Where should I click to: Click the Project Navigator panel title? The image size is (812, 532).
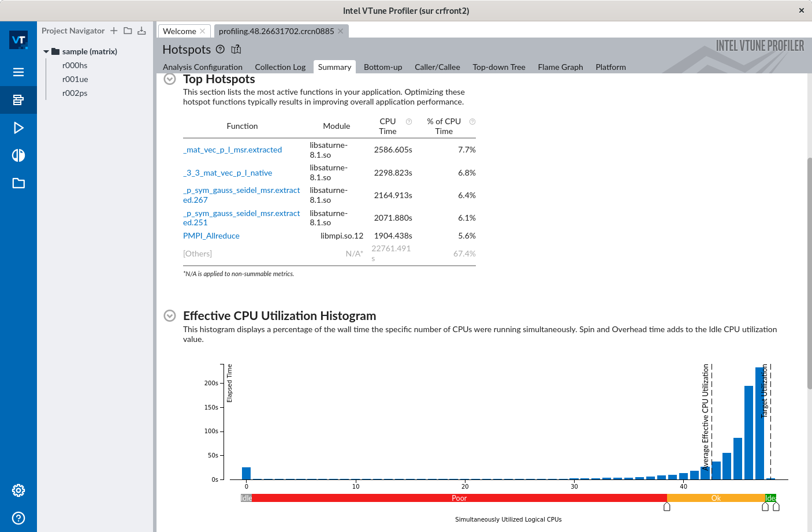[x=73, y=31]
